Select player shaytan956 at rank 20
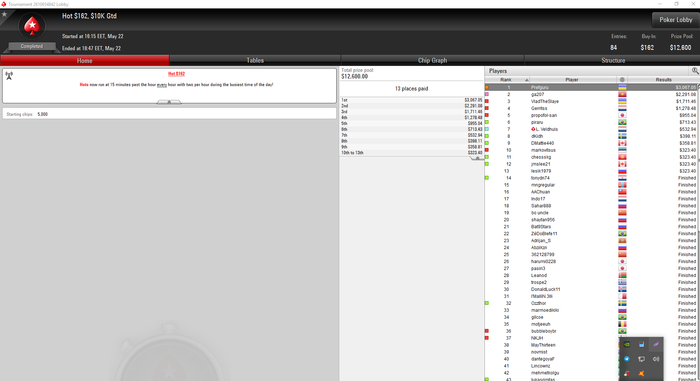Image resolution: width=700 pixels, height=381 pixels. [592, 220]
